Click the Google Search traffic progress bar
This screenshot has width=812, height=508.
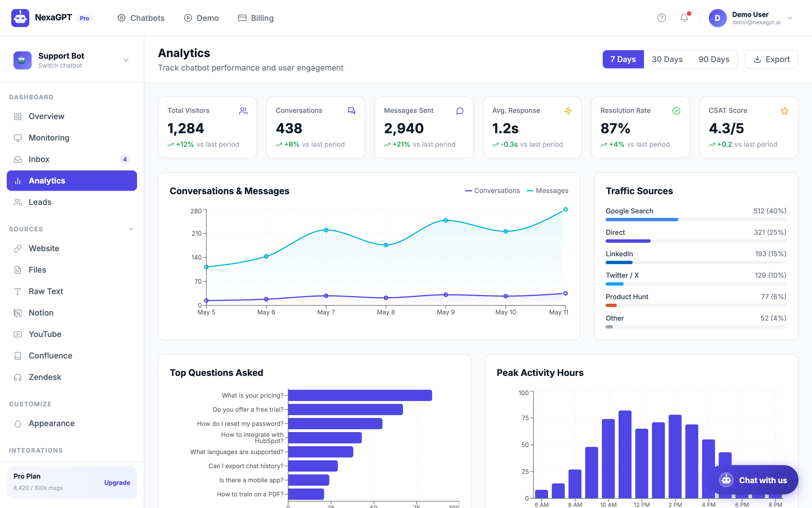pyautogui.click(x=696, y=220)
